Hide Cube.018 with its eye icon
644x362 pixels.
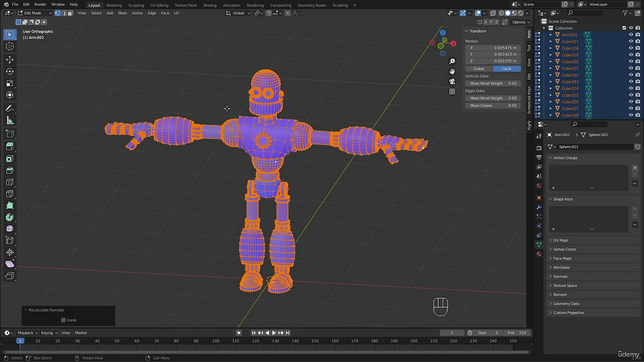point(631,48)
